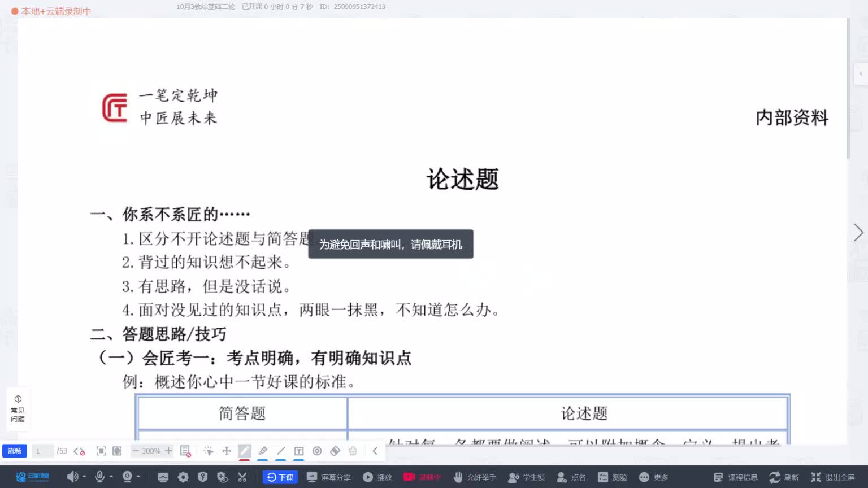
Task: Select the text annotation tool
Action: (299, 451)
